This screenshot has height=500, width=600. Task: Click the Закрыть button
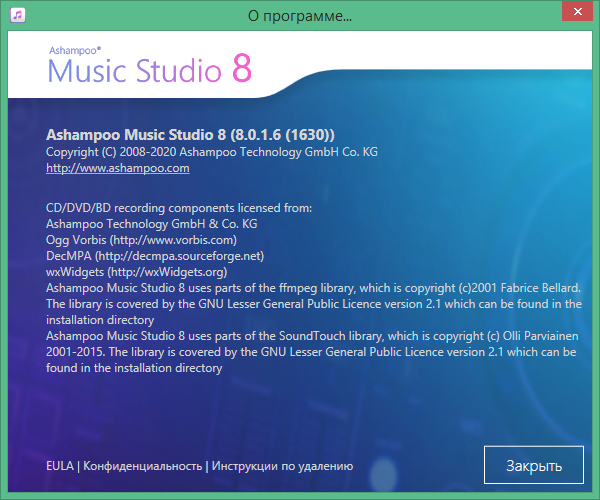533,465
